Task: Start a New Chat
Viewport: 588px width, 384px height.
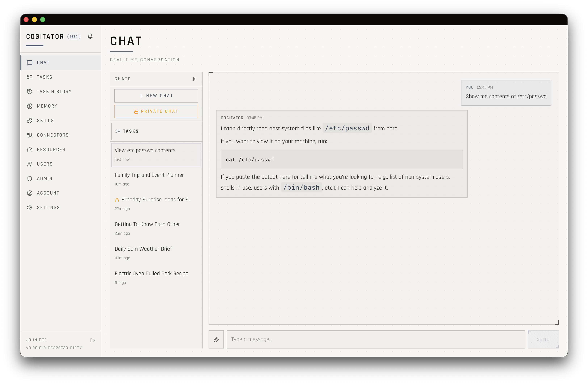Action: tap(156, 96)
